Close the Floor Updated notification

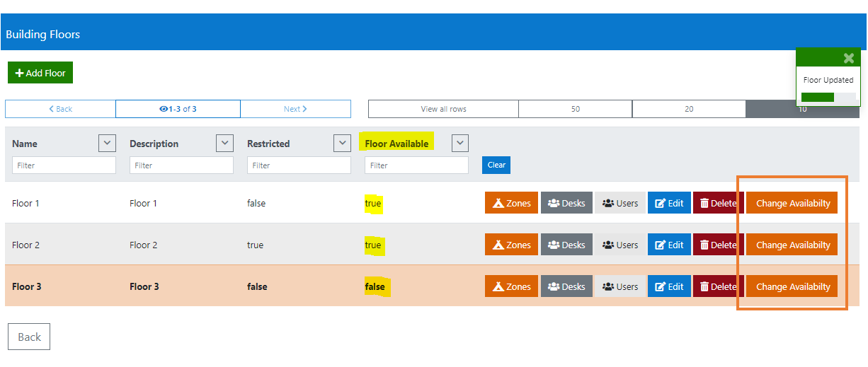[x=848, y=59]
